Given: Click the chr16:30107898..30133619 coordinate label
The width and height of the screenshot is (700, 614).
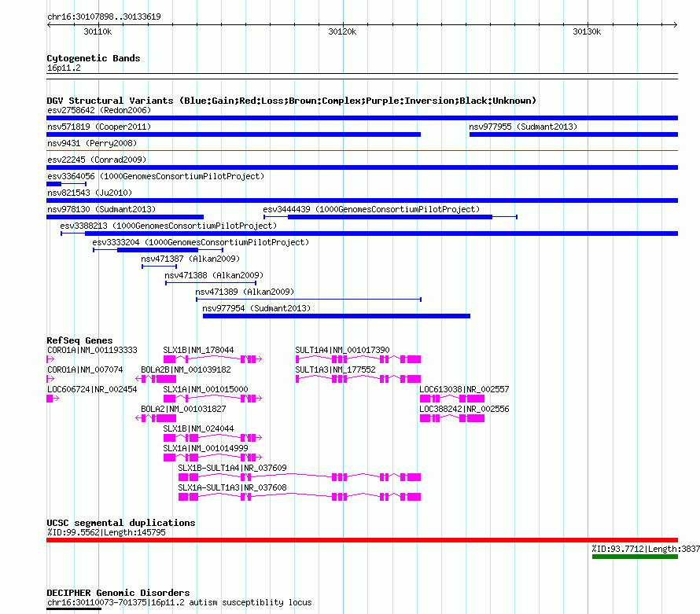Looking at the screenshot, I should (104, 17).
